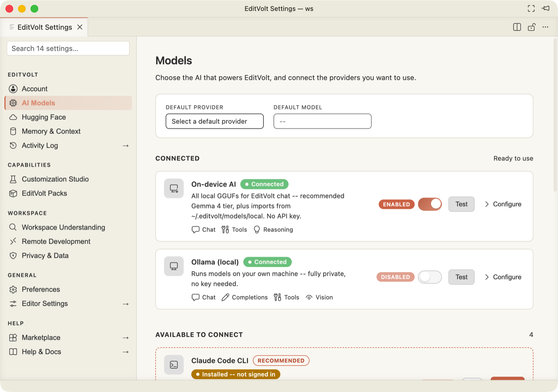This screenshot has height=392, width=558.
Task: Click the ENABLED badge for On-device AI
Action: tap(397, 204)
